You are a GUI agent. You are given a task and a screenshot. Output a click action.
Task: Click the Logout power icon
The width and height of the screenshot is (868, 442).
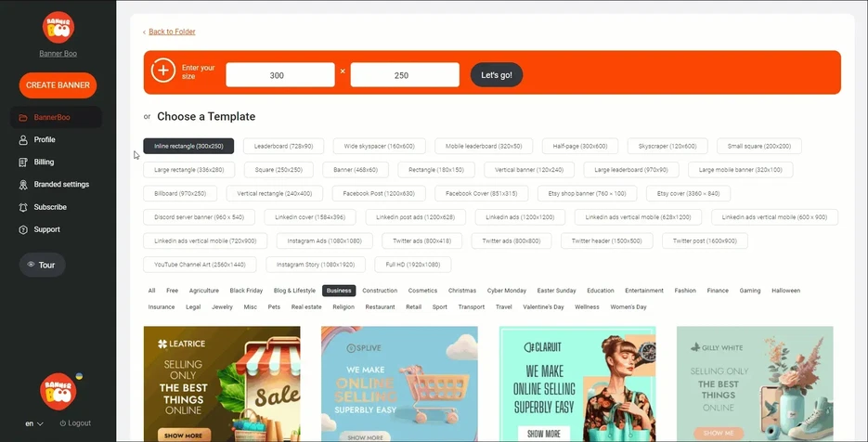tap(63, 423)
